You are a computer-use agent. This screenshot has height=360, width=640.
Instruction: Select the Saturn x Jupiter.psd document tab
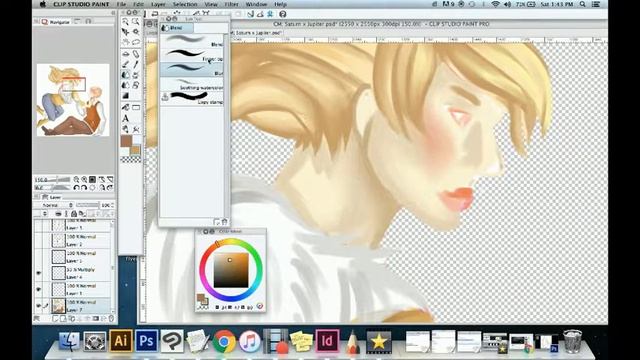pyautogui.click(x=256, y=32)
